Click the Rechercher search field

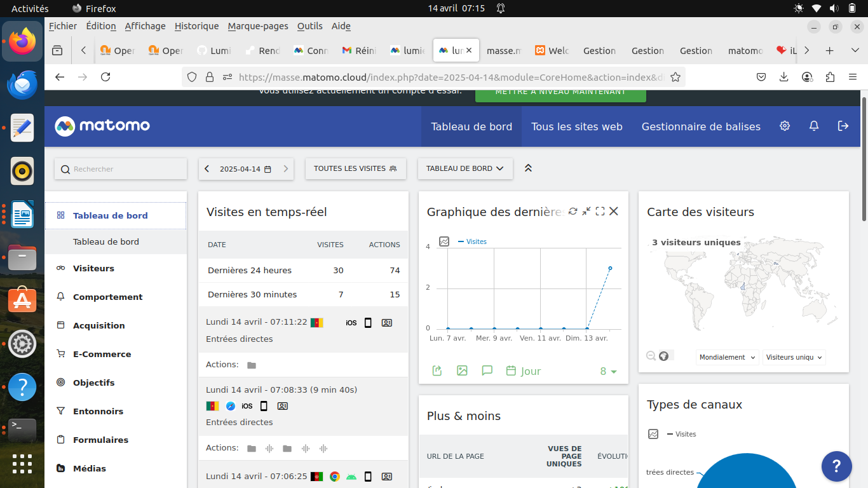(121, 169)
